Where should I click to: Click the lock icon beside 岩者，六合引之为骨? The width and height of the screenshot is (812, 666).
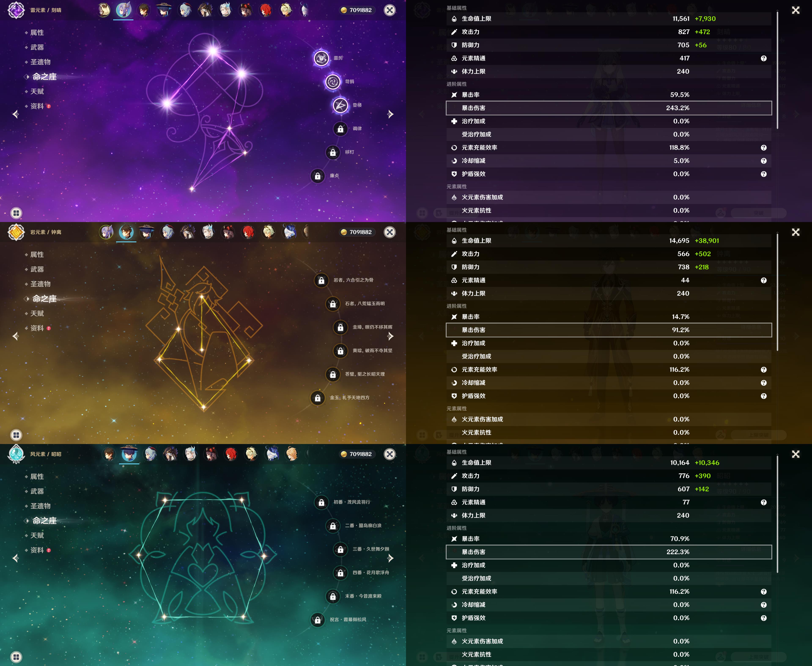[x=321, y=280]
